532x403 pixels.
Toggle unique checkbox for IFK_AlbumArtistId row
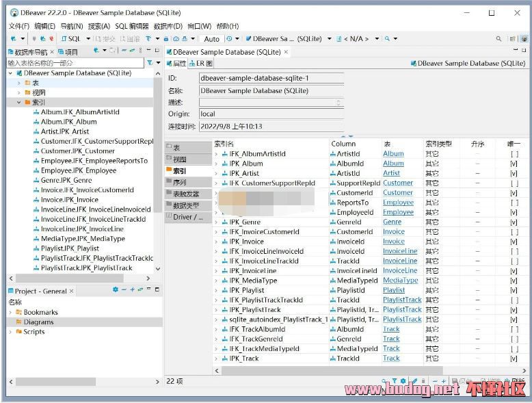point(514,154)
